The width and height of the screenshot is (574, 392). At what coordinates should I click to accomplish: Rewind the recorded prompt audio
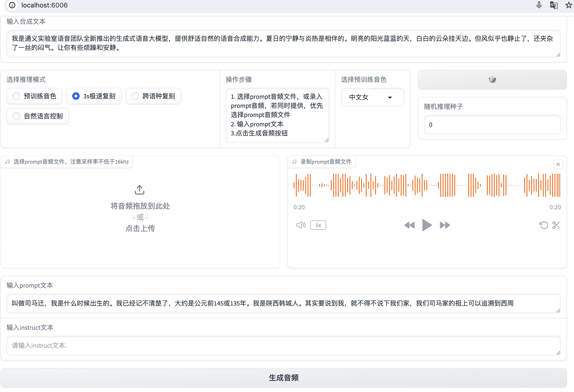click(x=410, y=225)
